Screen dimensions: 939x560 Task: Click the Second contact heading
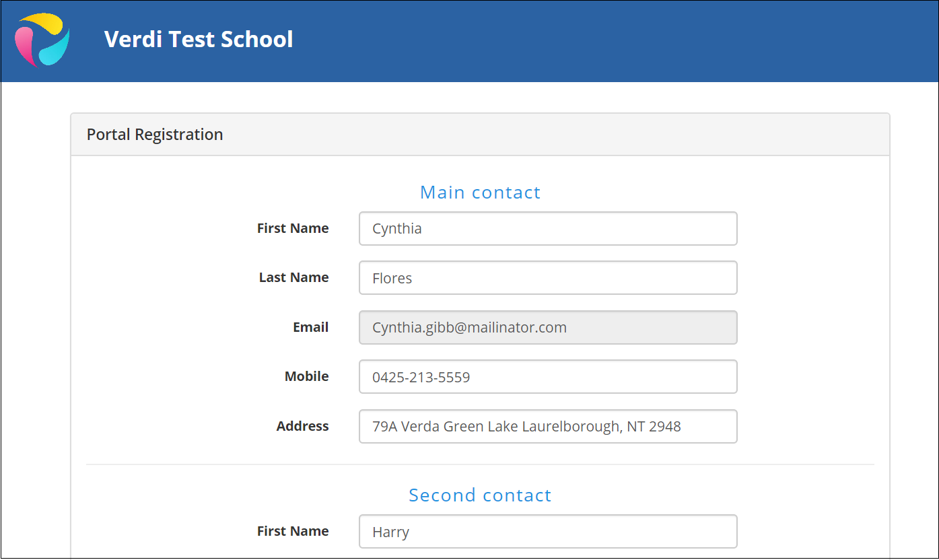pyautogui.click(x=480, y=495)
